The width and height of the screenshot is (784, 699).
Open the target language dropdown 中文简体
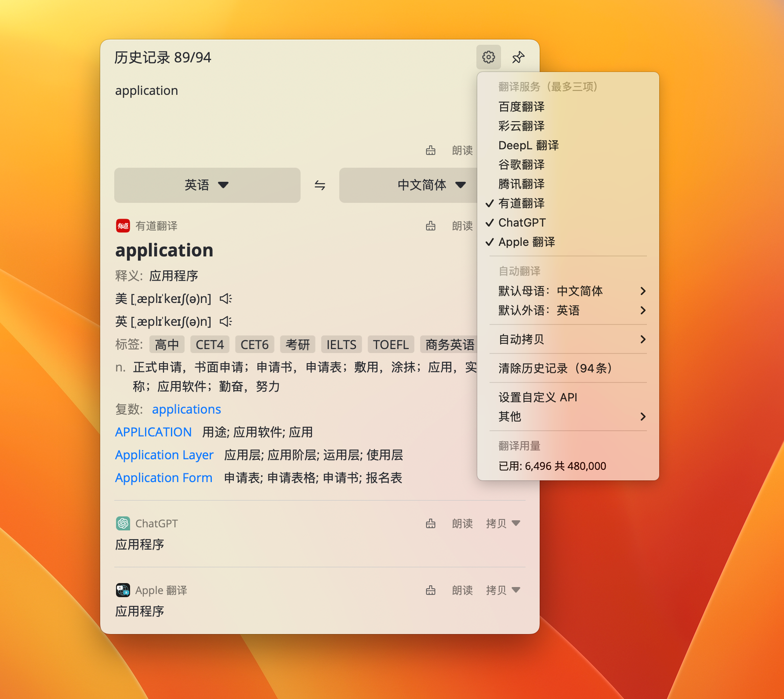(x=430, y=185)
